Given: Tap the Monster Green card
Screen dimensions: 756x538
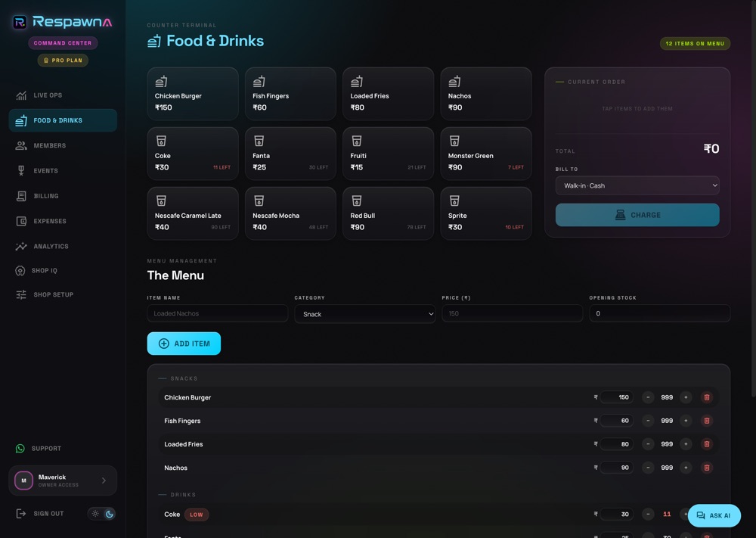Looking at the screenshot, I should (x=486, y=154).
